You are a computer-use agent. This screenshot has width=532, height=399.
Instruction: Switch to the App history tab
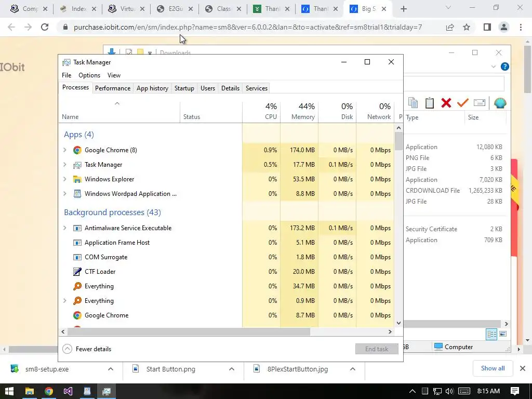(x=152, y=88)
